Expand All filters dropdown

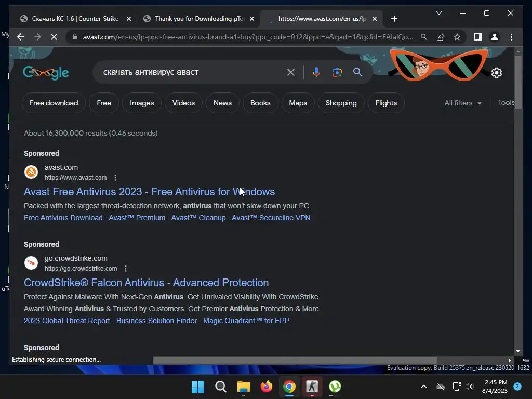click(463, 103)
